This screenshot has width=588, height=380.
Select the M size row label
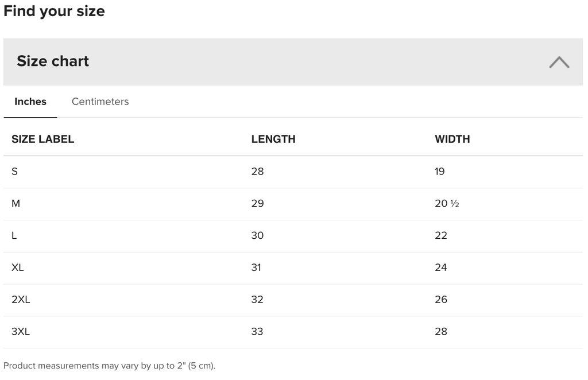coord(16,204)
